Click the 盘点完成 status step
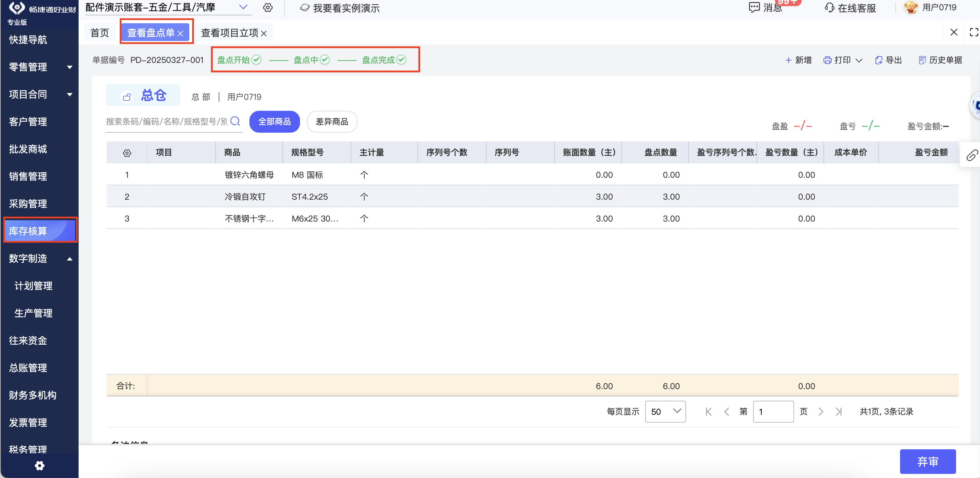The height and width of the screenshot is (478, 980). pyautogui.click(x=384, y=60)
